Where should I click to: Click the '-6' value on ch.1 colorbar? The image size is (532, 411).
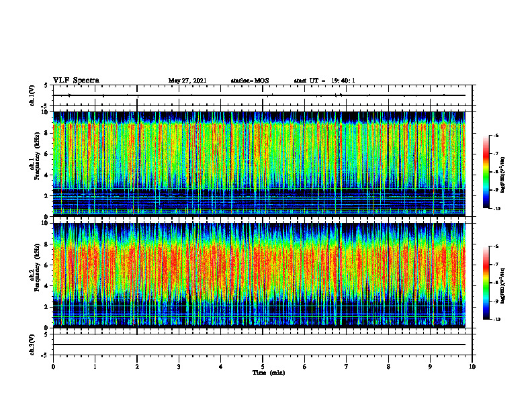tap(496, 135)
